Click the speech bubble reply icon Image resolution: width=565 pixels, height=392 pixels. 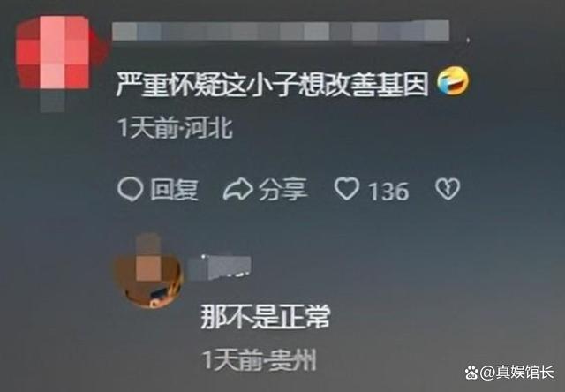coord(130,190)
